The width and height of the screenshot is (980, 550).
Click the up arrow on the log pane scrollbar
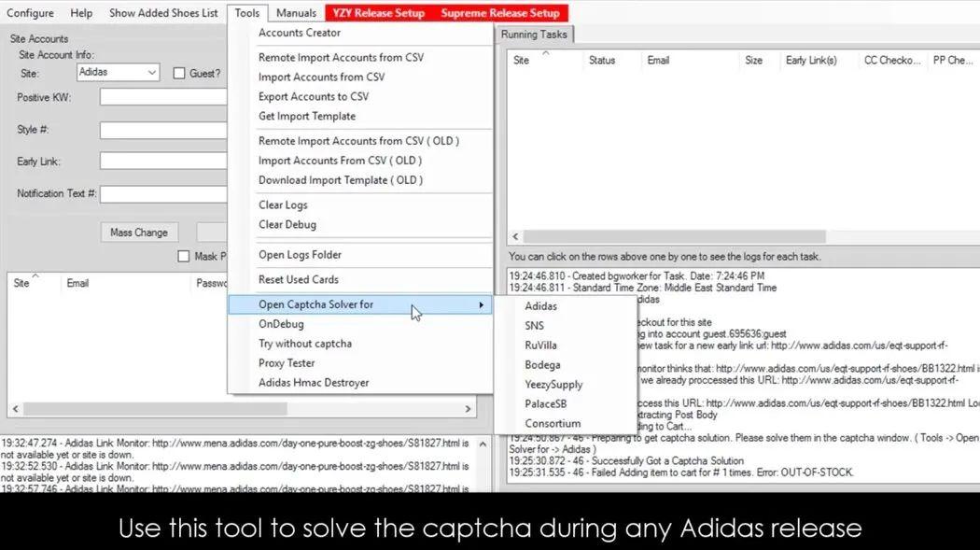click(483, 444)
